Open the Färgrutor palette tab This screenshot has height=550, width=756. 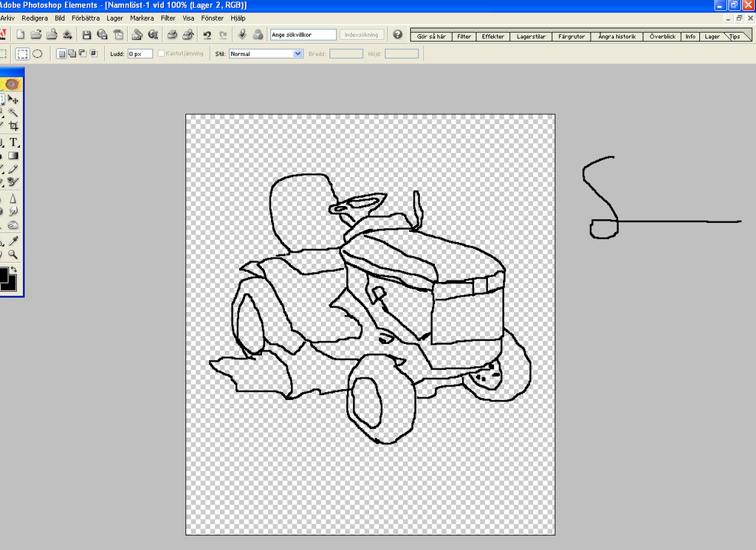point(571,37)
